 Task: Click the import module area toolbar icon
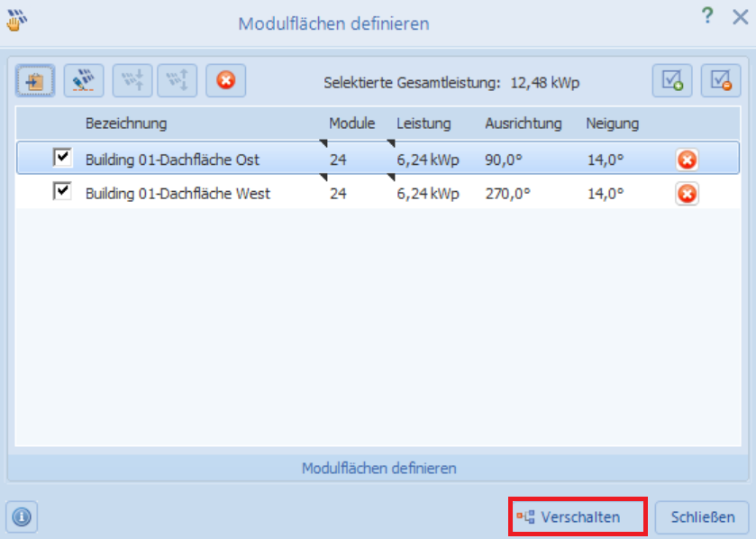click(x=35, y=81)
